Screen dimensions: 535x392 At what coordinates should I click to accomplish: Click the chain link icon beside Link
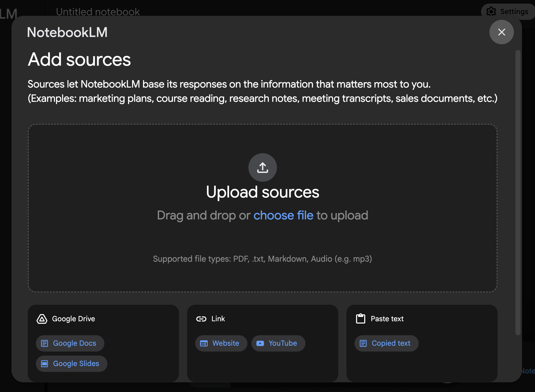(x=201, y=319)
